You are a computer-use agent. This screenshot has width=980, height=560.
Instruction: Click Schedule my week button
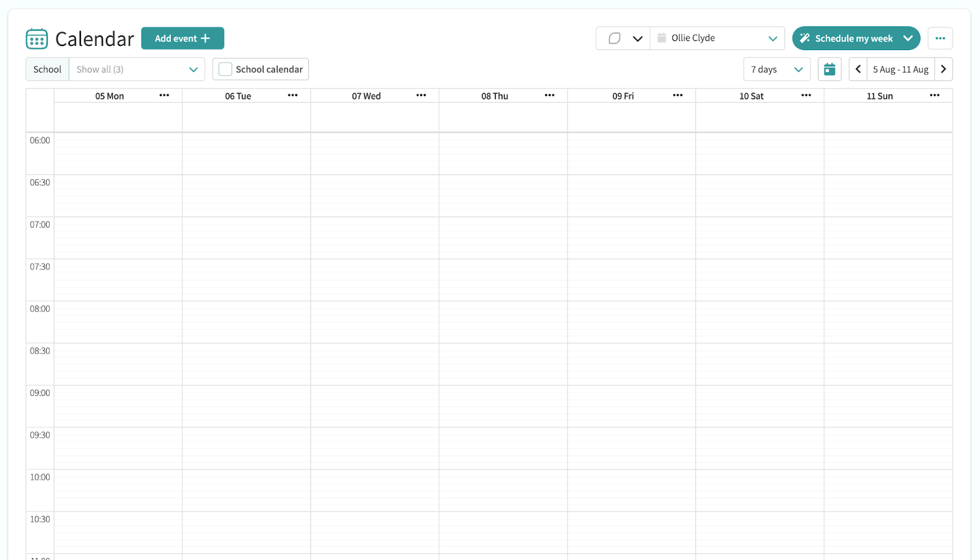pos(848,39)
